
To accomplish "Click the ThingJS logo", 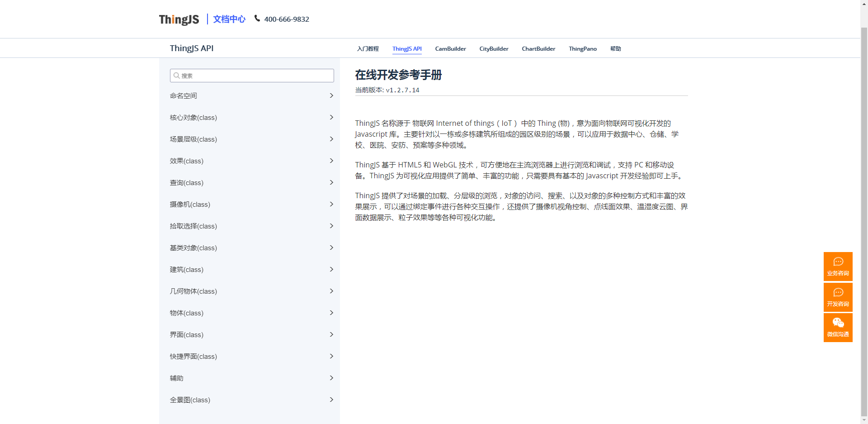I will 179,19.
